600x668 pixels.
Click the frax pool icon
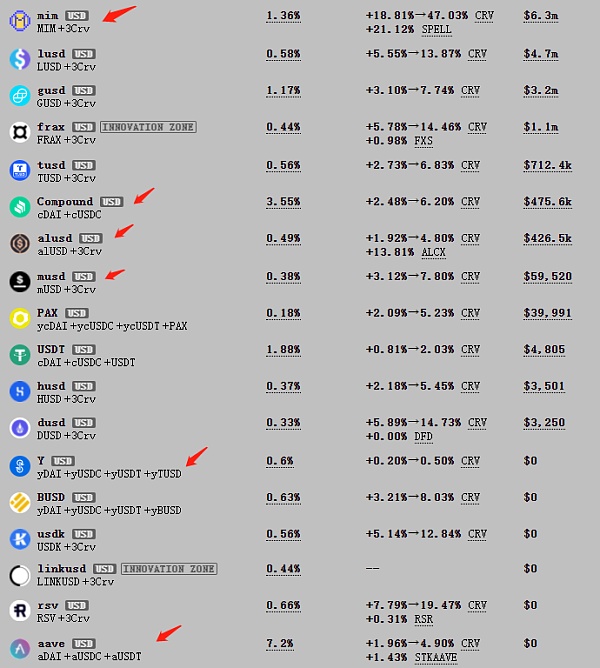tap(20, 132)
